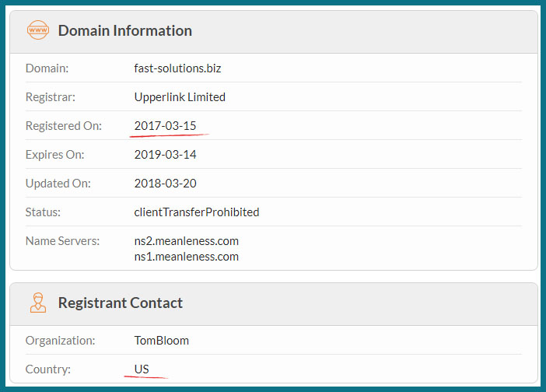Image resolution: width=546 pixels, height=392 pixels.
Task: Click the Registered On label
Action: coord(64,126)
